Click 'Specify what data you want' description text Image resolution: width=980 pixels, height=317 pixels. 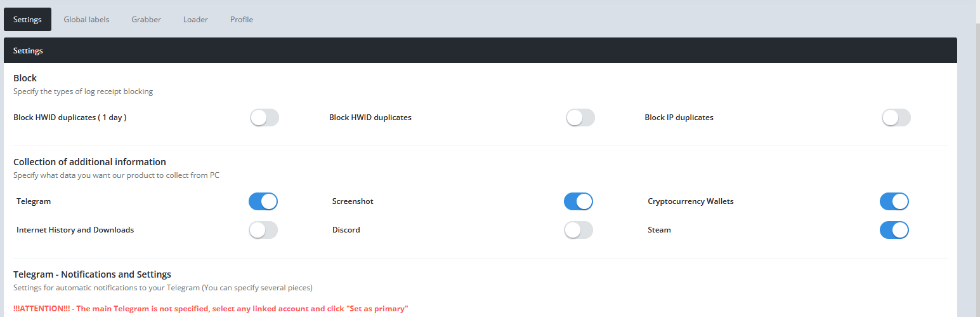pyautogui.click(x=116, y=175)
